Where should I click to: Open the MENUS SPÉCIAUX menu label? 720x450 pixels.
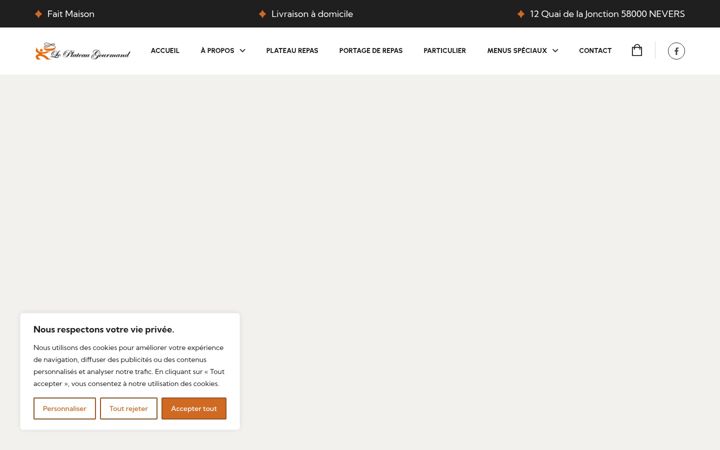(x=517, y=51)
